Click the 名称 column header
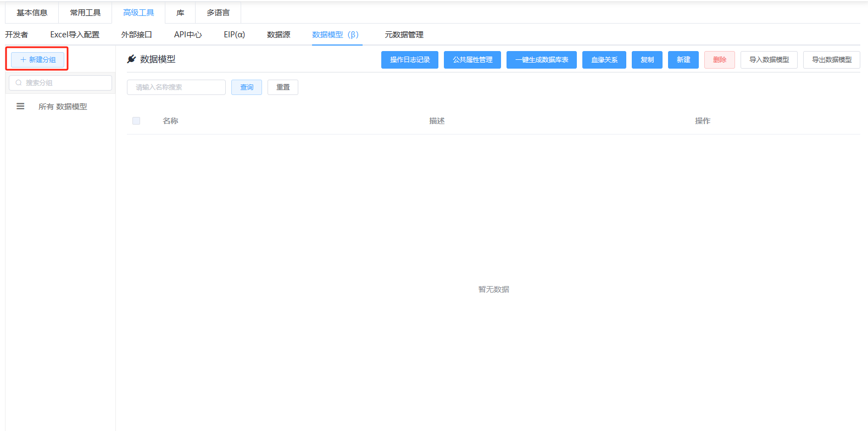 coord(170,121)
